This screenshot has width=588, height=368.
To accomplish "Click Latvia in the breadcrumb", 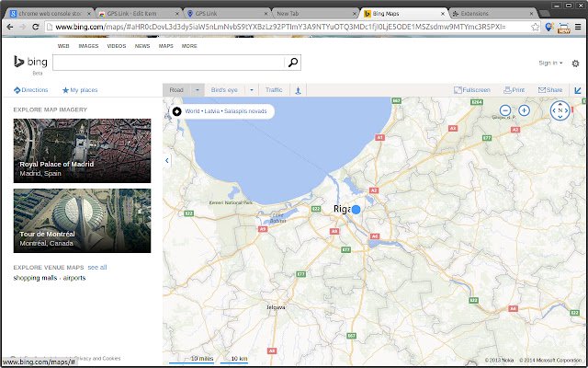I will point(212,111).
